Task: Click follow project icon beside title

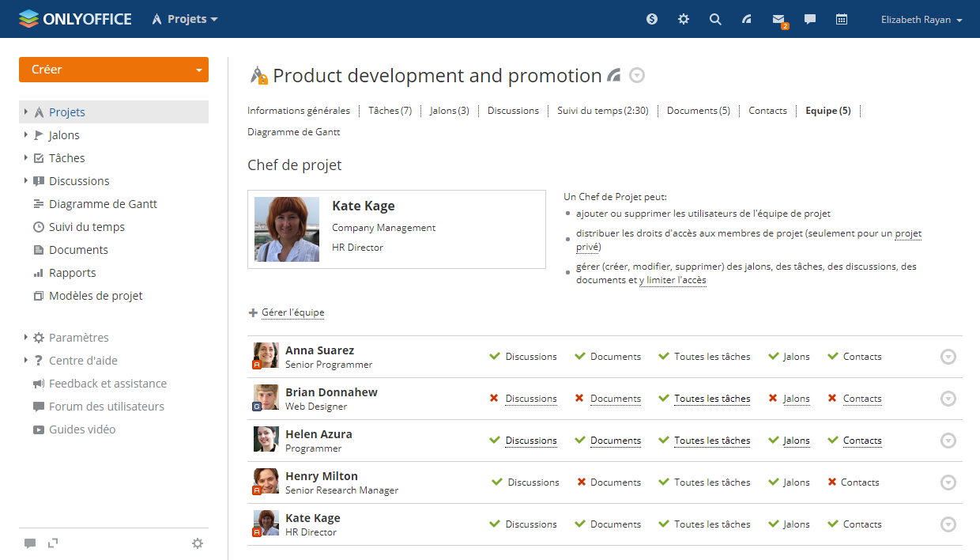Action: tap(614, 76)
